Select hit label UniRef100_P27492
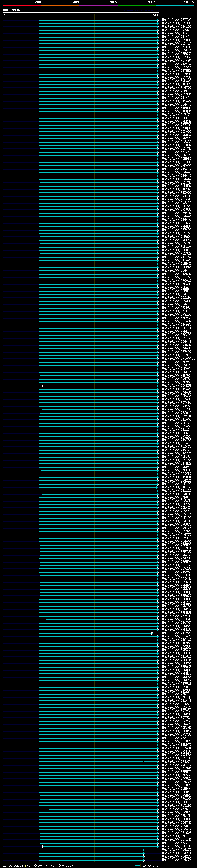Viewport: 197px width, 868px height. tap(177, 321)
